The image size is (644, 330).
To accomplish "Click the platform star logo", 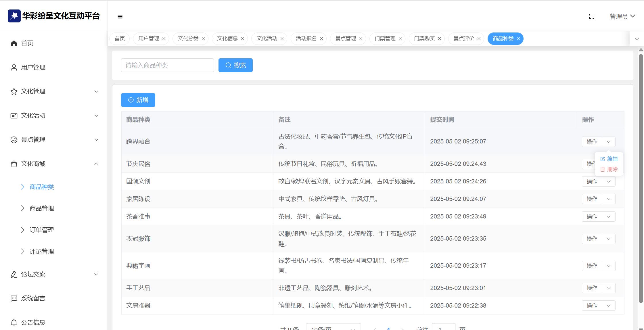I will tap(14, 16).
